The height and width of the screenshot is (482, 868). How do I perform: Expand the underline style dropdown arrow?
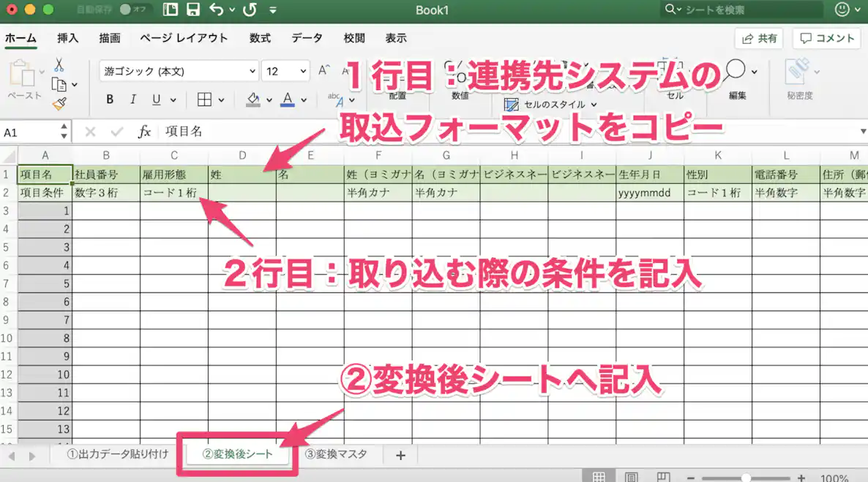coord(173,100)
